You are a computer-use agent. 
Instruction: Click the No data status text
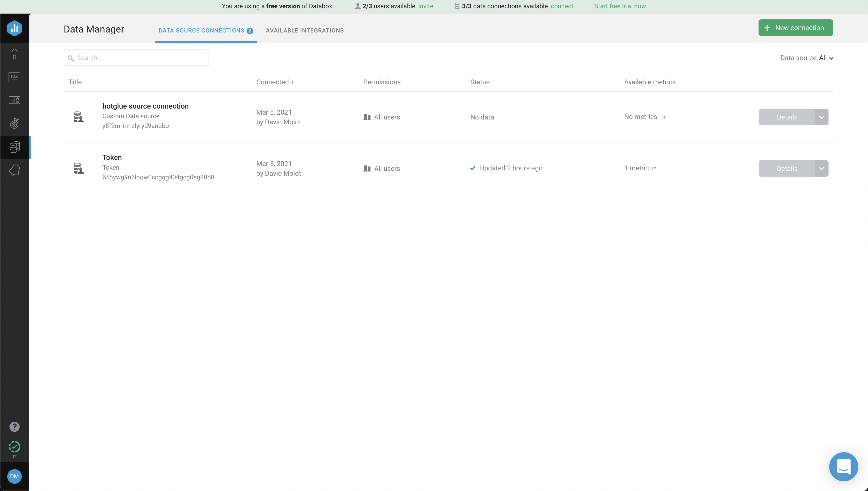(x=482, y=117)
